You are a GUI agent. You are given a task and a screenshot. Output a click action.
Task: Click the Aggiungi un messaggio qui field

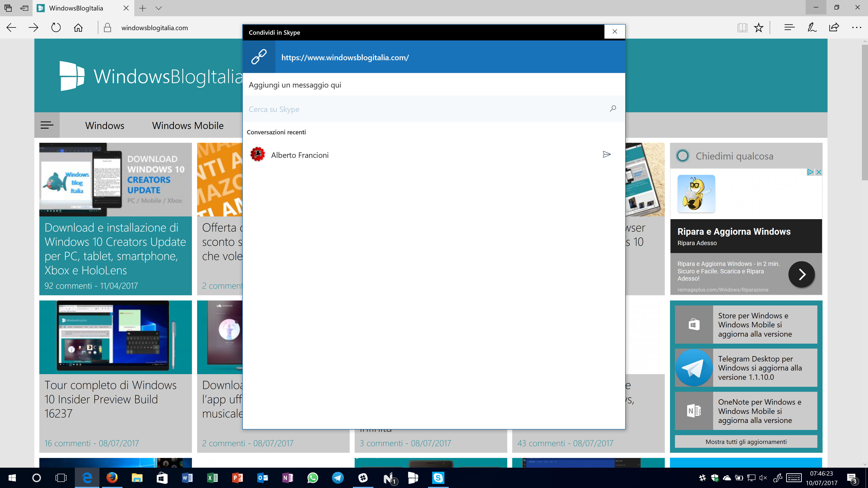click(x=434, y=85)
